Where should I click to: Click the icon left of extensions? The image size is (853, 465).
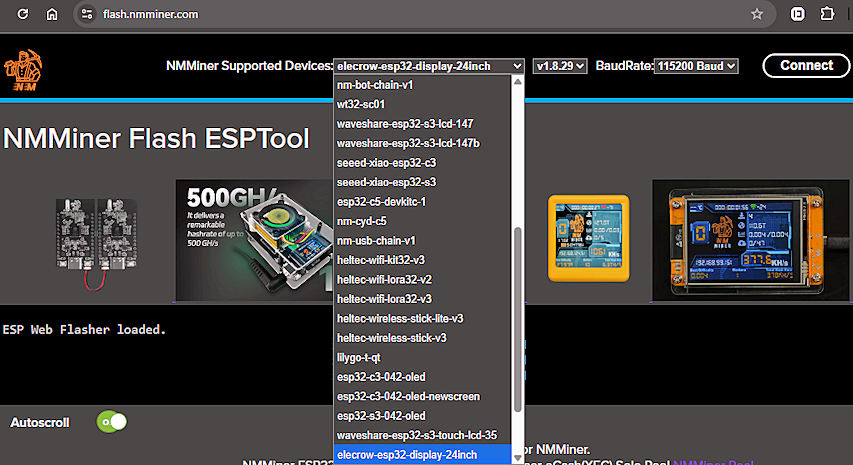tap(798, 14)
